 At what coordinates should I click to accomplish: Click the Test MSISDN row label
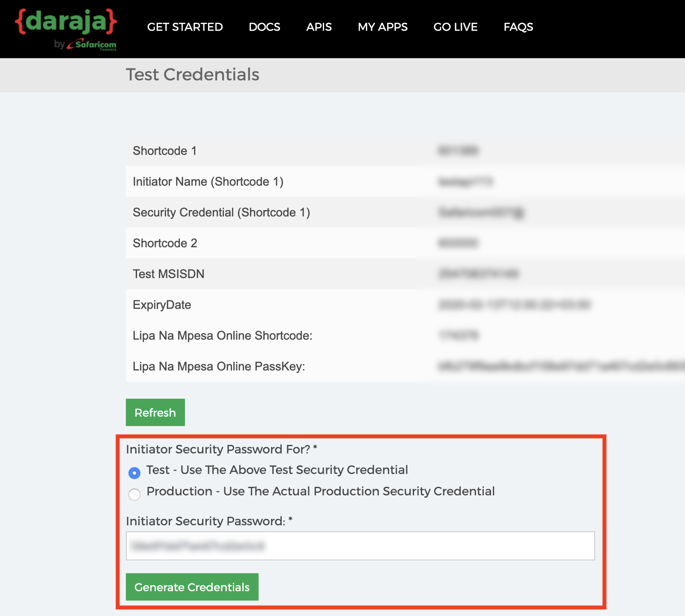[169, 274]
